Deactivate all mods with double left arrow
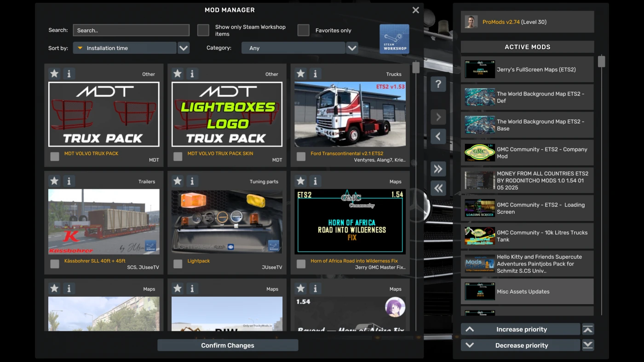Screen dimensions: 644x362 (x=438, y=188)
